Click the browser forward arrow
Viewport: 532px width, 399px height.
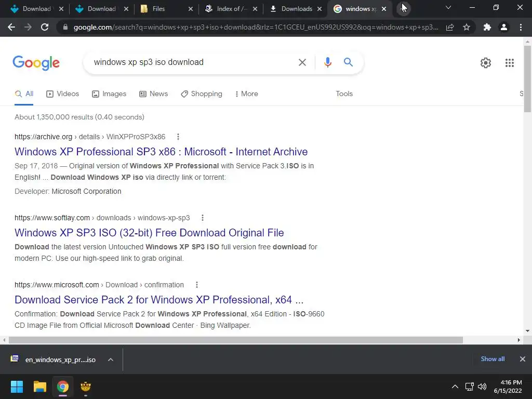pyautogui.click(x=28, y=27)
